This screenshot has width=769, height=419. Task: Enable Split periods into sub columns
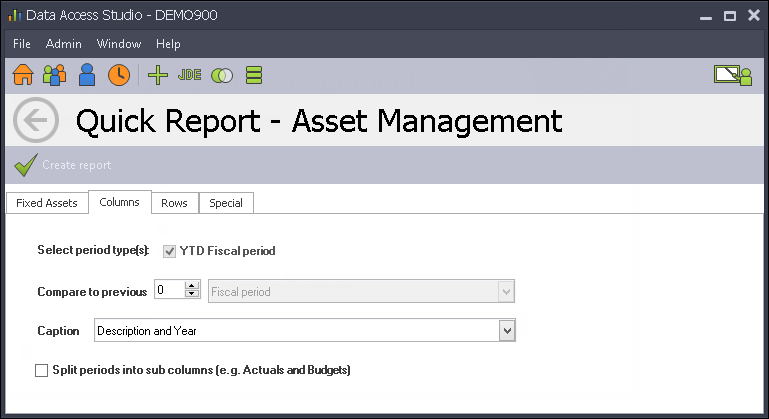coord(42,370)
